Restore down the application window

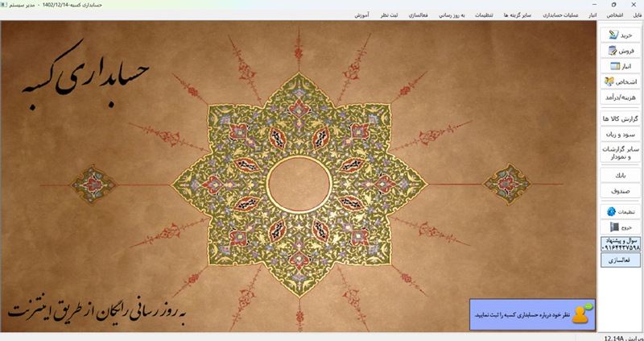(613, 5)
